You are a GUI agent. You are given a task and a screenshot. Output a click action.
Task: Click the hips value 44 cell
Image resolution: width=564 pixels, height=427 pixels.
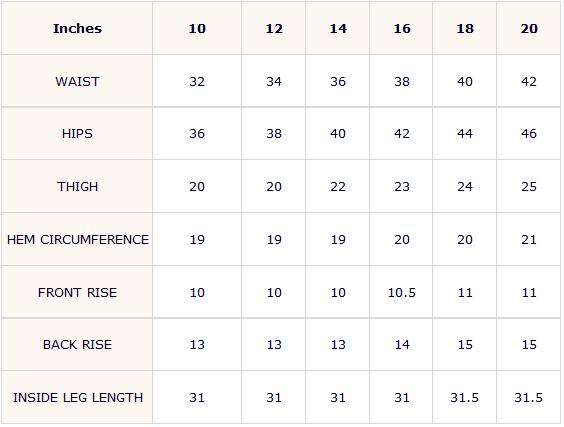click(x=465, y=134)
